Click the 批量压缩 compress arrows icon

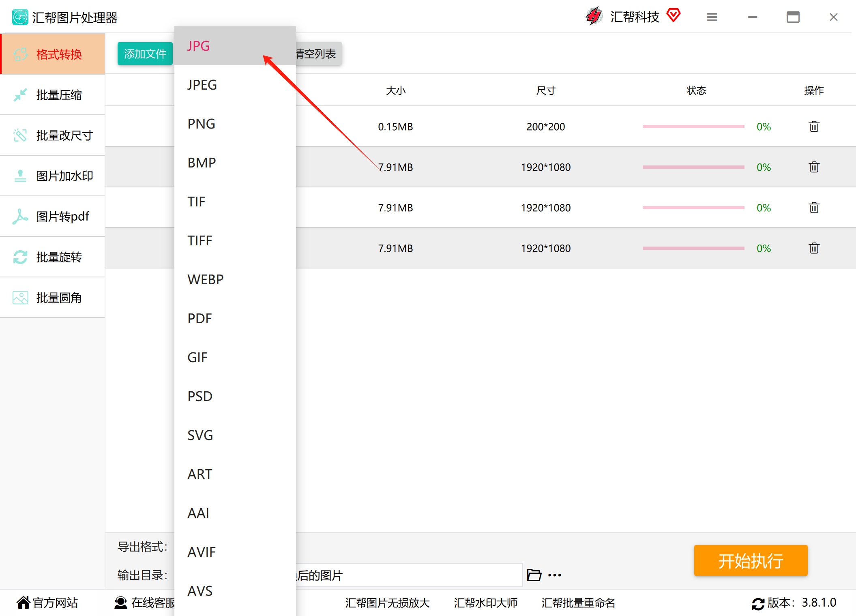coord(20,94)
